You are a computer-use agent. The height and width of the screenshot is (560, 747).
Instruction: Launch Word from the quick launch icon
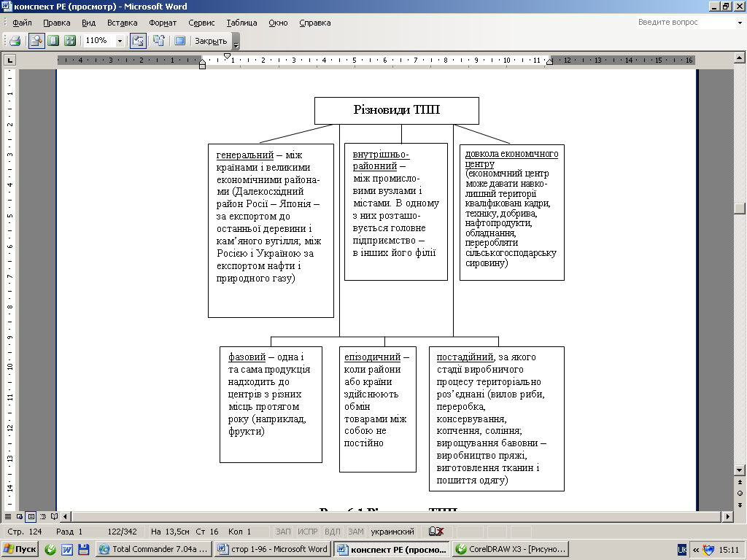tap(66, 549)
